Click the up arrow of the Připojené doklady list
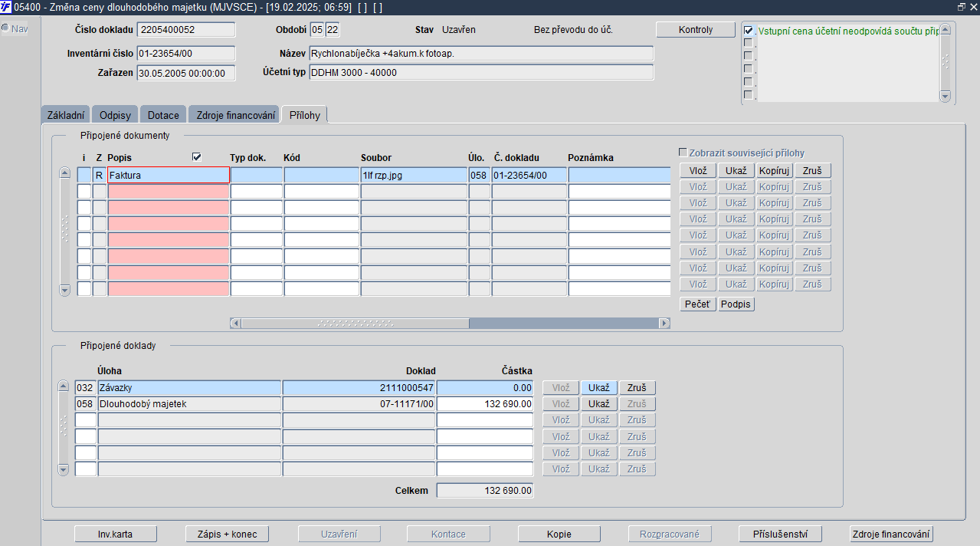This screenshot has height=546, width=980. point(64,386)
